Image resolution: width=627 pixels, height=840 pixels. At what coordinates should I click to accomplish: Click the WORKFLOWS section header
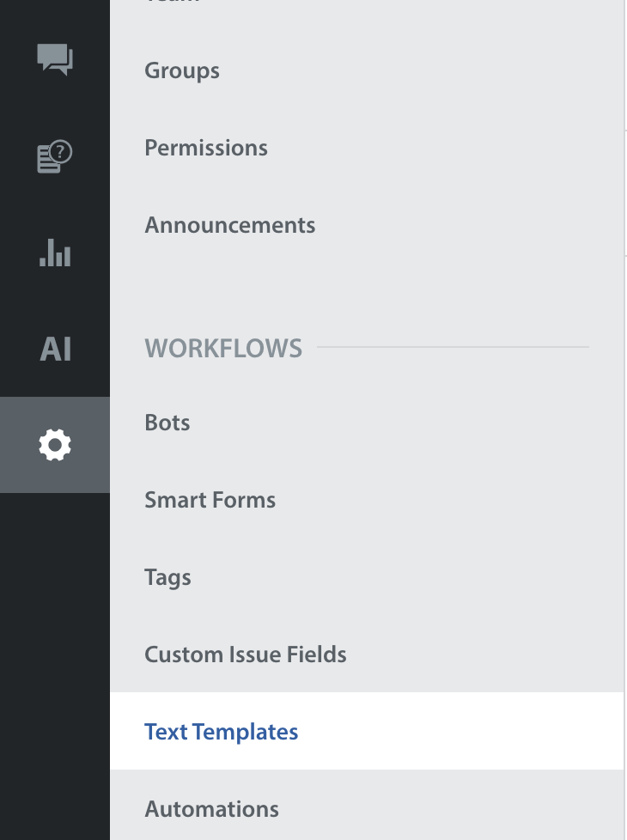click(x=223, y=349)
